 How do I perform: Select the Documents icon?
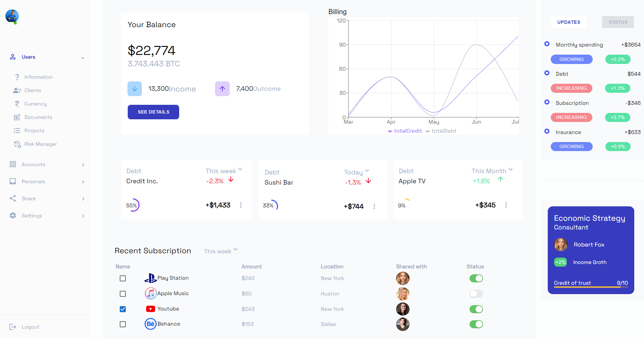tap(17, 117)
